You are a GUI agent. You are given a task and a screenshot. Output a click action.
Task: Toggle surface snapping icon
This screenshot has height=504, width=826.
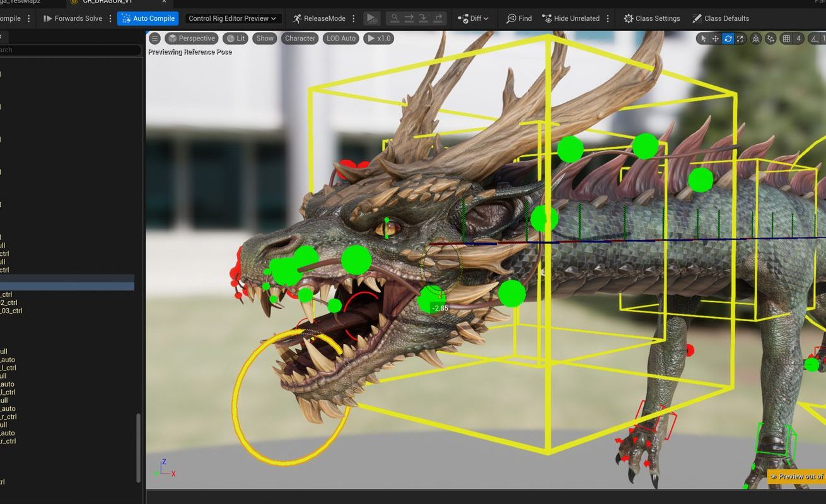tap(771, 38)
